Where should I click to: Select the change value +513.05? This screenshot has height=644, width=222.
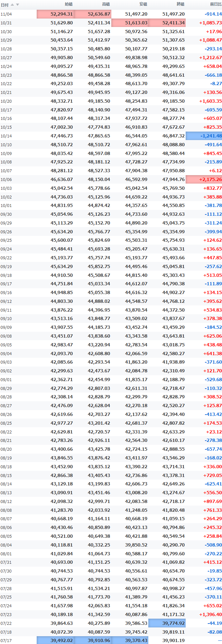point(213,275)
